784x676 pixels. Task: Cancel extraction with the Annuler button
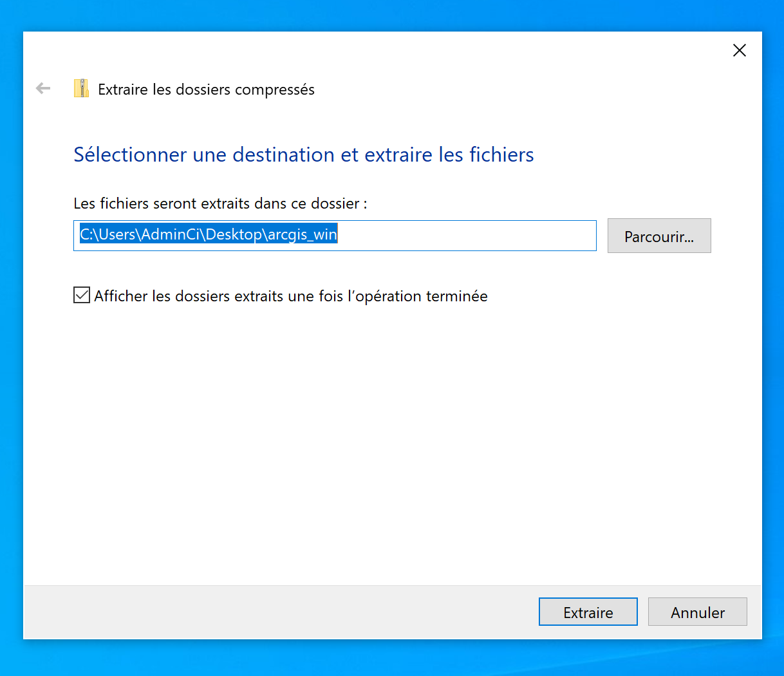[x=697, y=612]
